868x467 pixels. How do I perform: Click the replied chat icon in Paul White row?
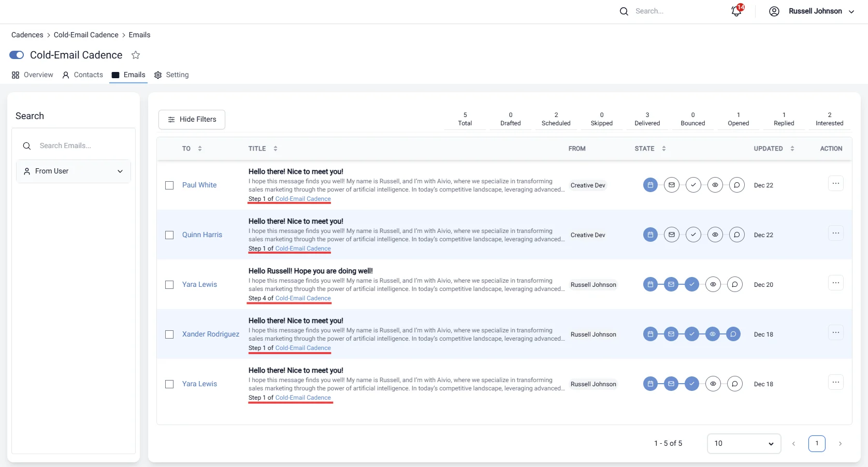[737, 185]
